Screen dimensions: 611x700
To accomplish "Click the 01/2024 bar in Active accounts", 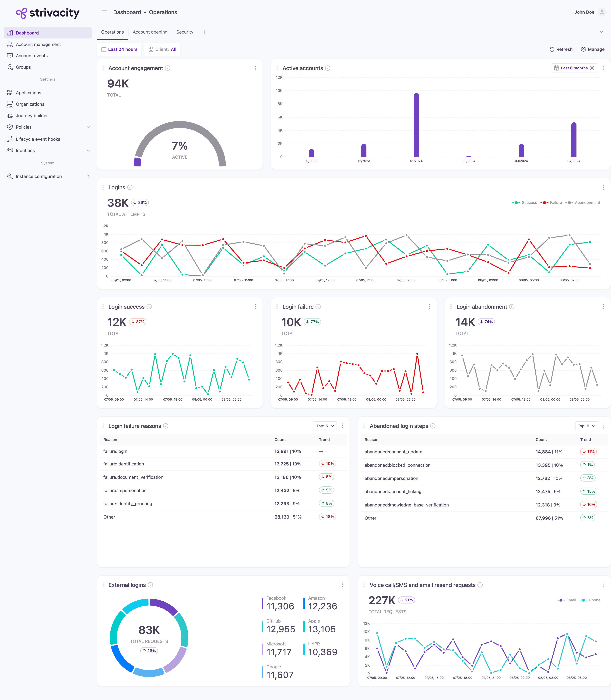I will [416, 125].
